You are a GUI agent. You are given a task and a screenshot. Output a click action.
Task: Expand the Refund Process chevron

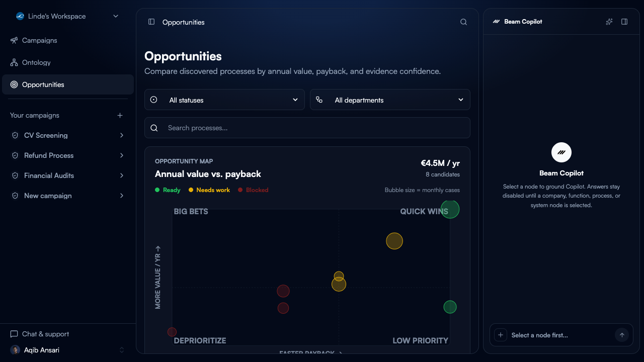point(122,155)
